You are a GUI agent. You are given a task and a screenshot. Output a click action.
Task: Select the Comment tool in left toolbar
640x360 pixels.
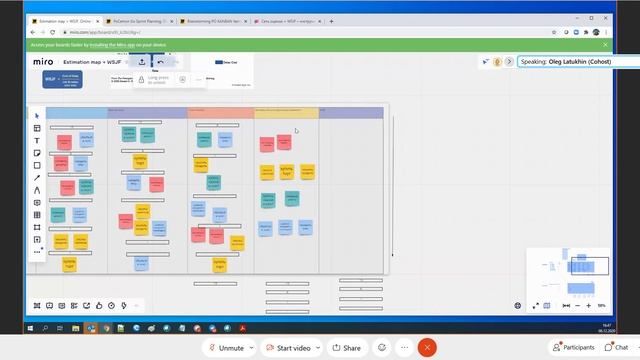(x=37, y=202)
